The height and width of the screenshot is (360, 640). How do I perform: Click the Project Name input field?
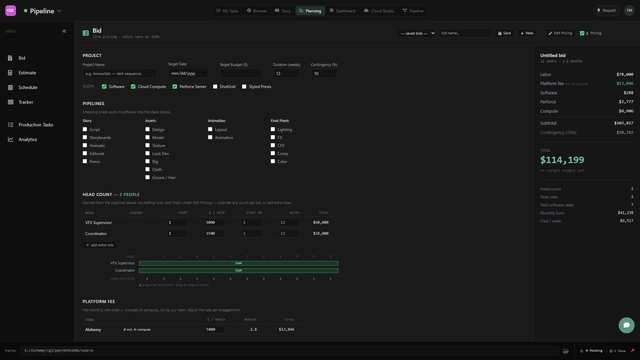tap(120, 73)
